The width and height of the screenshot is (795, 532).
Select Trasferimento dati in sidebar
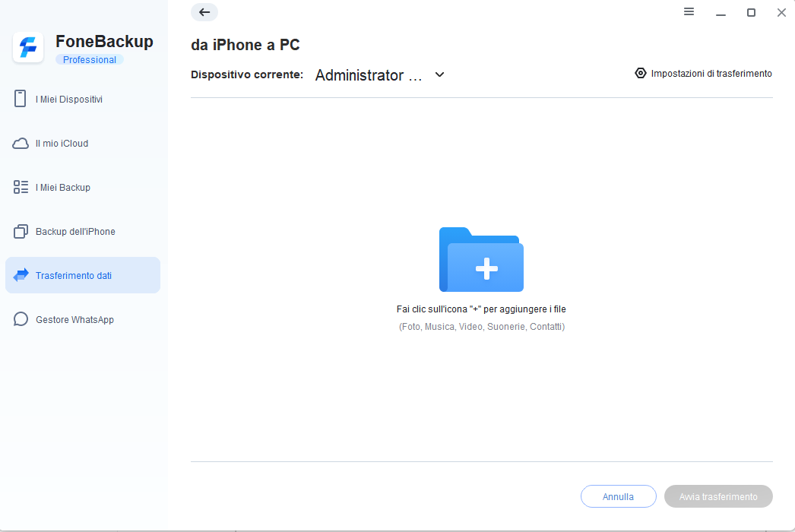pos(83,275)
